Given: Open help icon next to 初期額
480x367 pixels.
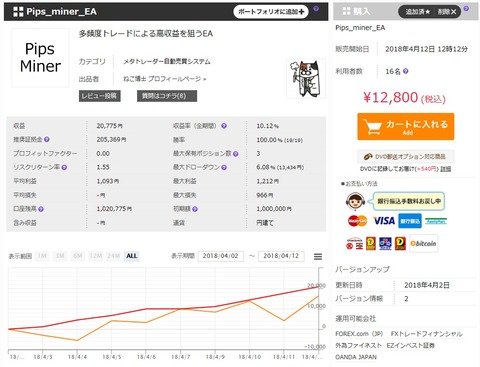Looking at the screenshot, I should (195, 209).
